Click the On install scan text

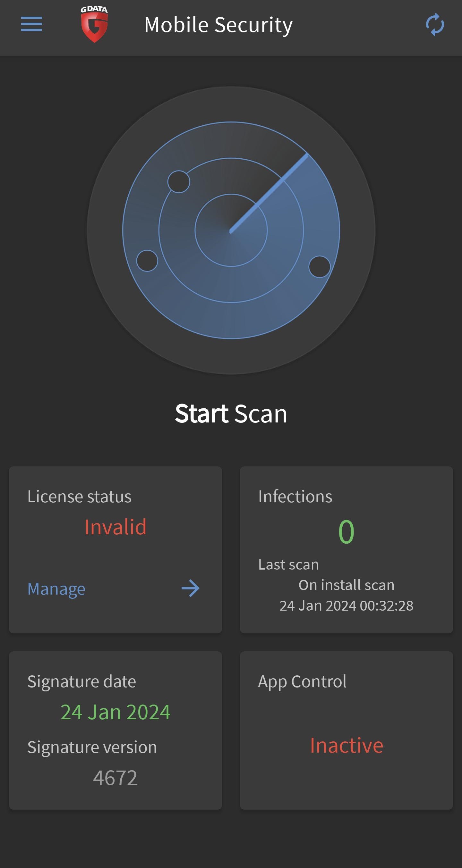pos(346,585)
